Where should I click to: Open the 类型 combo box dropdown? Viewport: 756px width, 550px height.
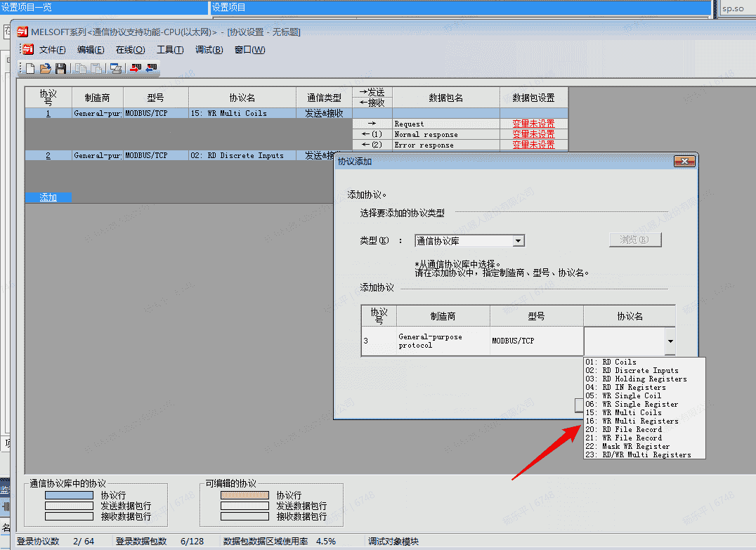point(519,241)
